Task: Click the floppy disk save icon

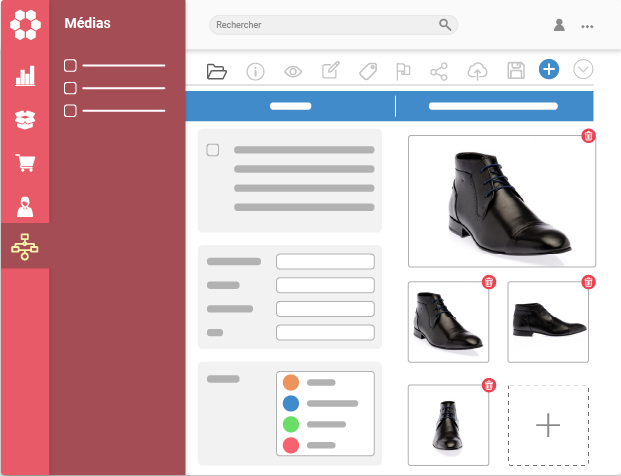Action: [x=516, y=70]
